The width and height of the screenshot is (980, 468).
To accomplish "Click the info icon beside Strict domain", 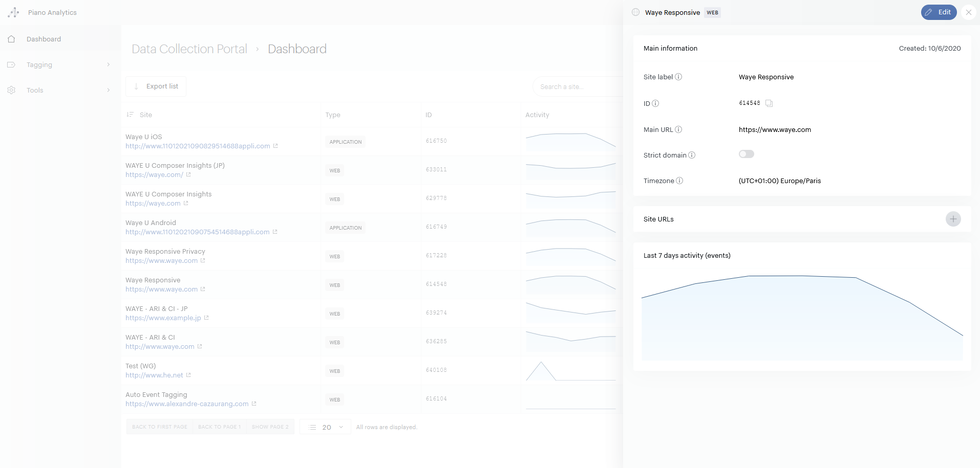I will coord(692,155).
